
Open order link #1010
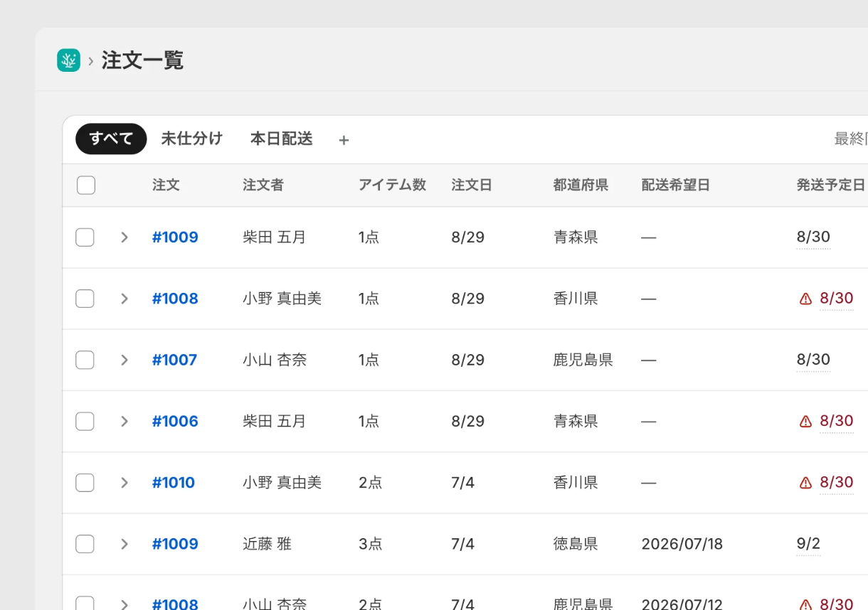[x=174, y=483]
